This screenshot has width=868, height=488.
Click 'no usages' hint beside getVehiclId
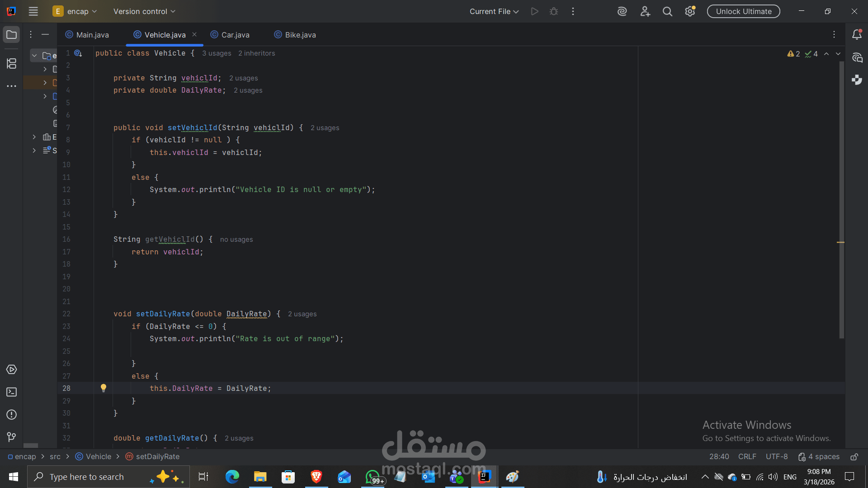(236, 239)
